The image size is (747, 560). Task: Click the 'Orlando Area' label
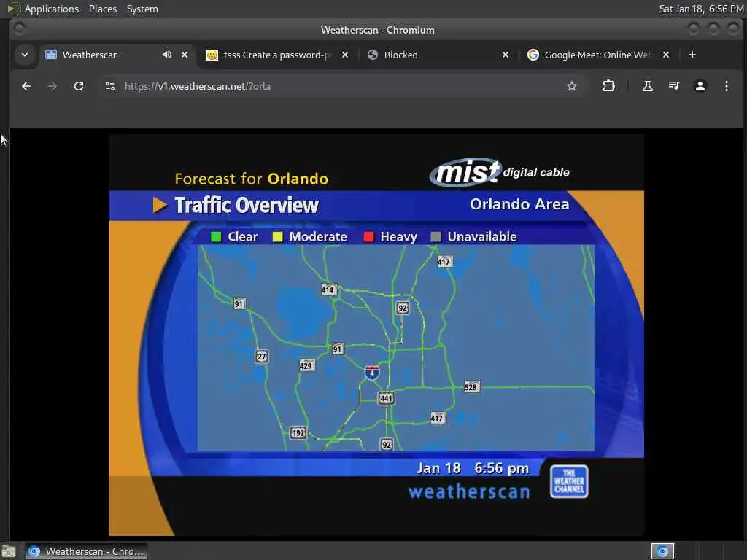point(519,204)
